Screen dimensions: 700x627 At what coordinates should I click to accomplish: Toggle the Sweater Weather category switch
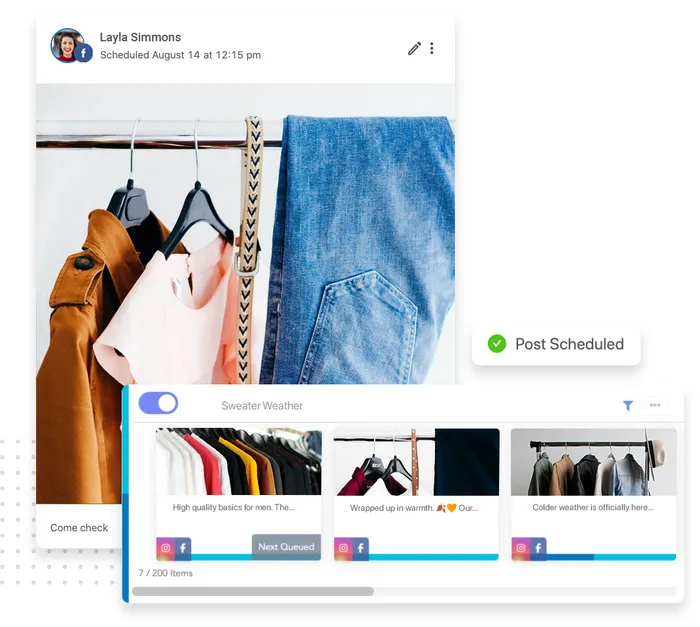pos(158,403)
